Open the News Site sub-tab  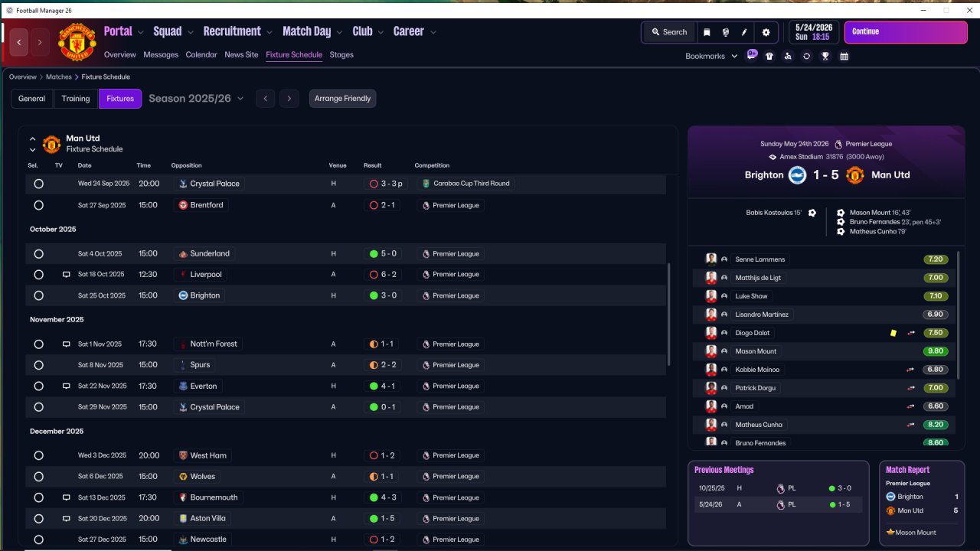coord(241,55)
